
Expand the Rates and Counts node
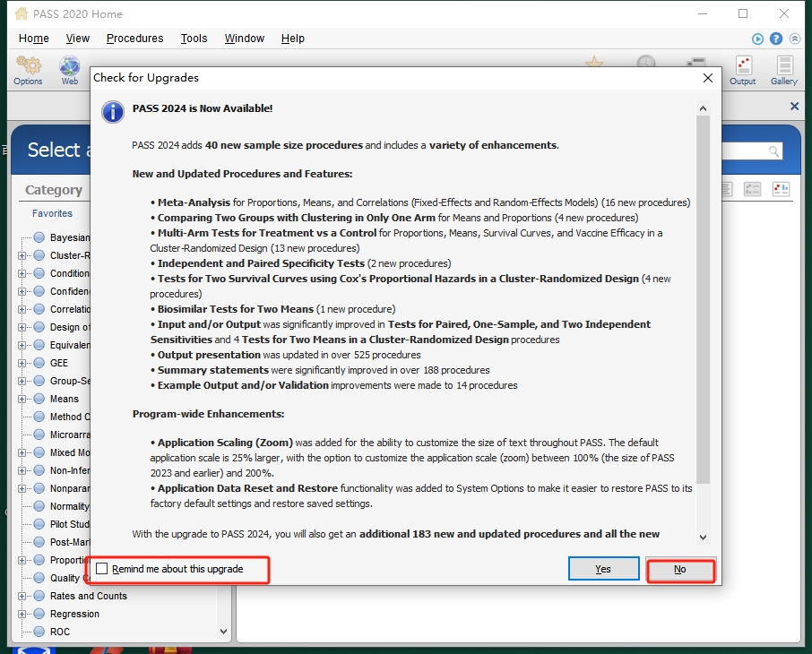click(22, 596)
